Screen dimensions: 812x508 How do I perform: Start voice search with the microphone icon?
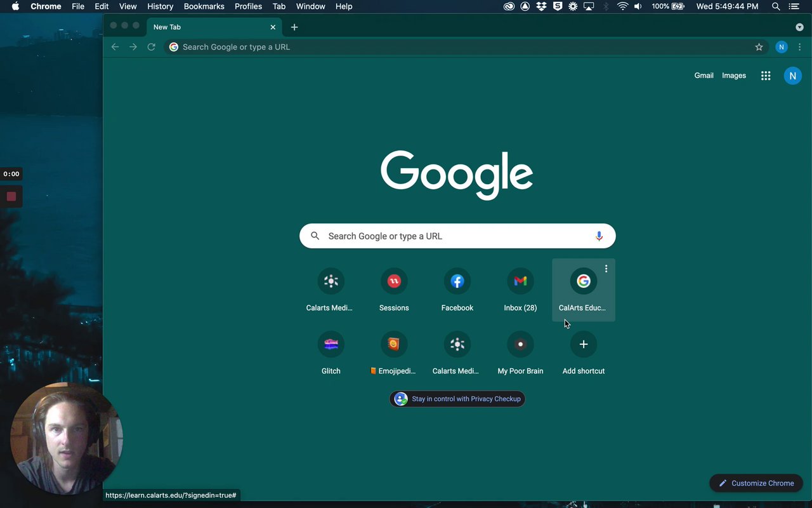[599, 236]
